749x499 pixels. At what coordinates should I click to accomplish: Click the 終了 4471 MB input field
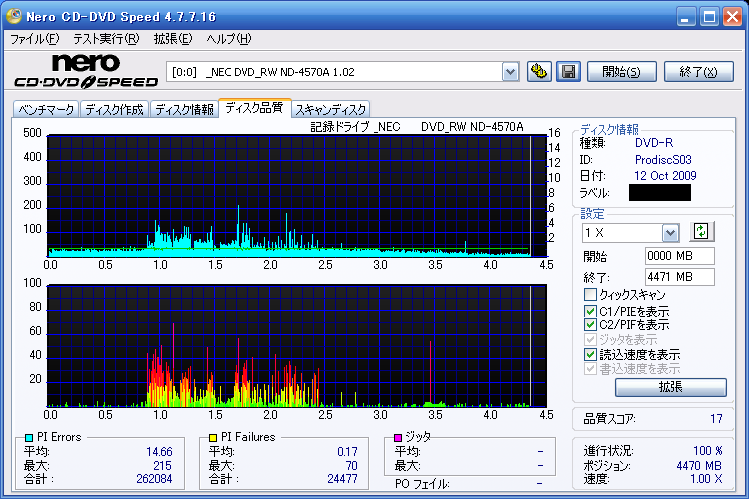679,277
